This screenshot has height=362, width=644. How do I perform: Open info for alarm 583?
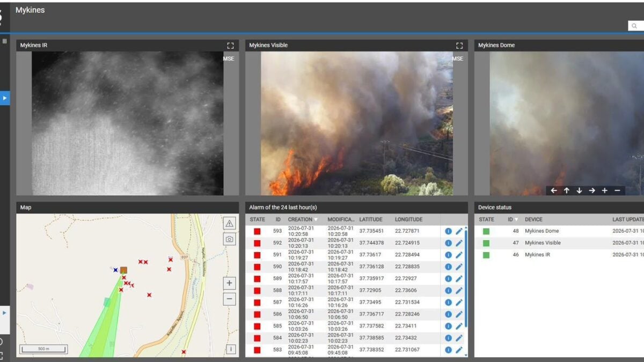448,350
